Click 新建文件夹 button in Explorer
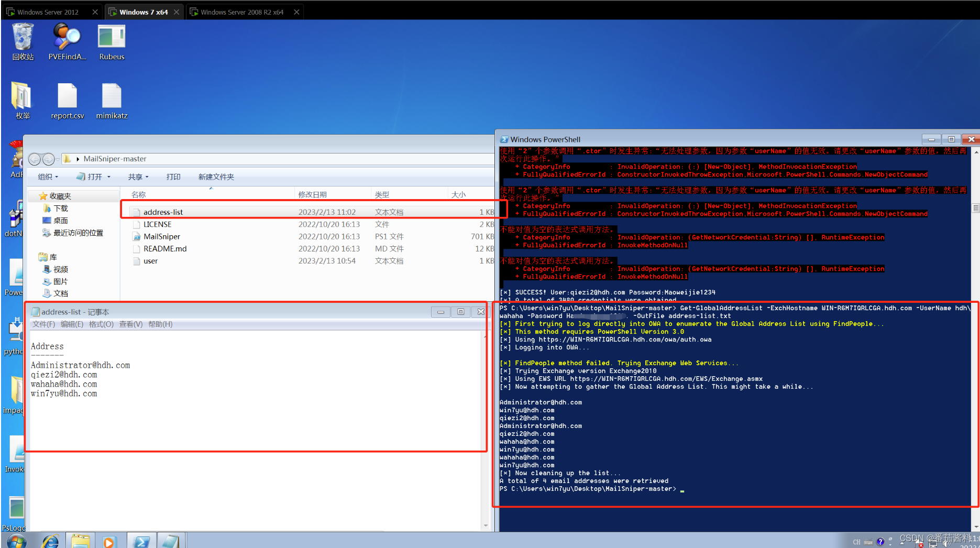This screenshot has width=980, height=548. [216, 177]
